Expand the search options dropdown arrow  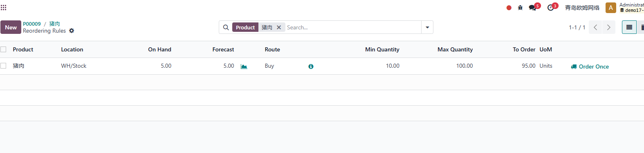point(427,27)
